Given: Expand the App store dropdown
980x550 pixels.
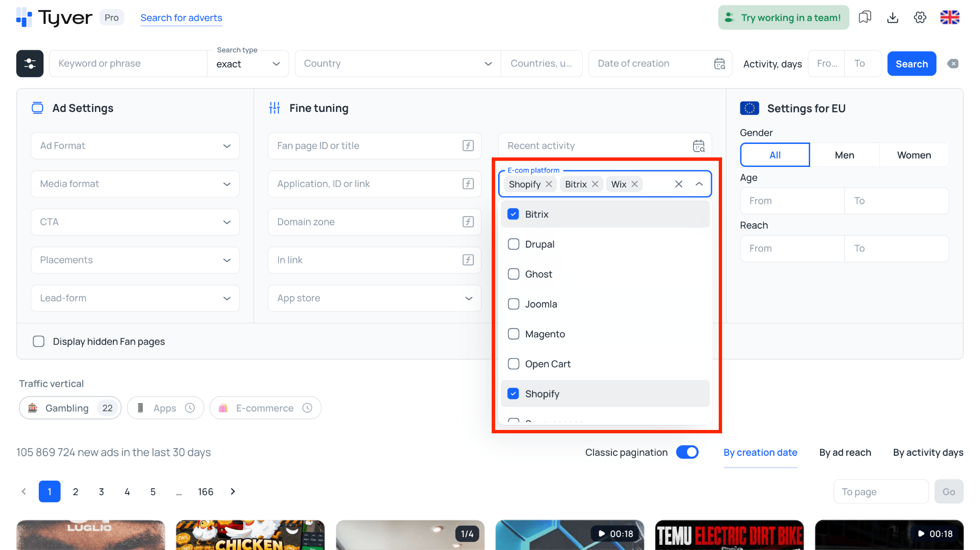Looking at the screenshot, I should 375,298.
